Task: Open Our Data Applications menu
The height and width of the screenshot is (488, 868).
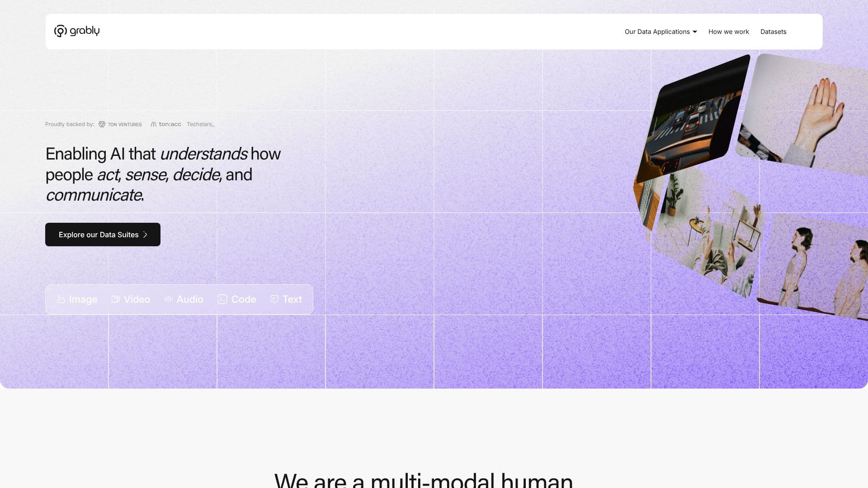Action: 661,32
